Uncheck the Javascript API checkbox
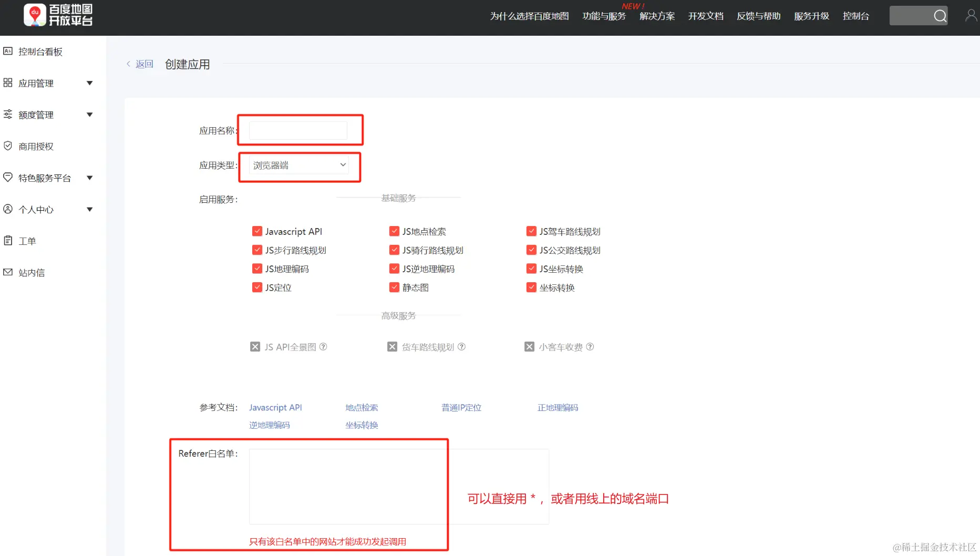The image size is (980, 556). pyautogui.click(x=257, y=231)
